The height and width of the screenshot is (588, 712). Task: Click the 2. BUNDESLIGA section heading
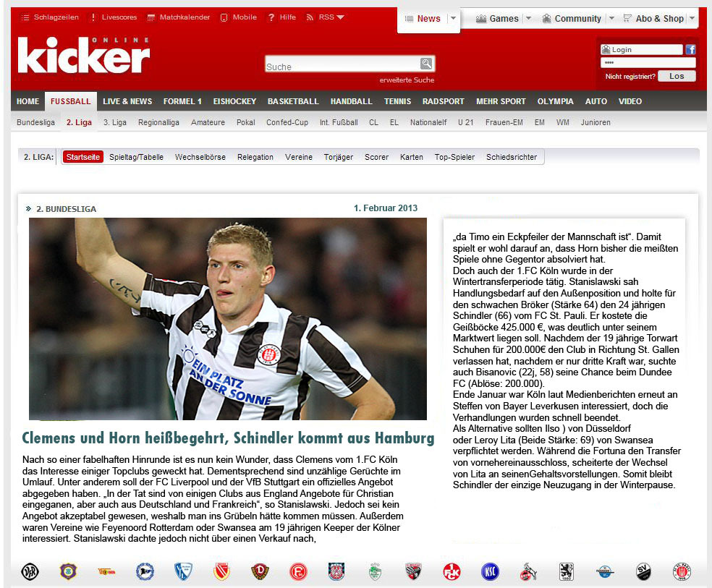click(67, 209)
